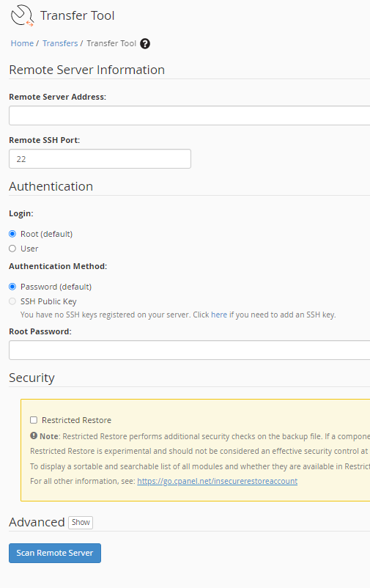Open the Transfers breadcrumb link
Image resolution: width=370 pixels, height=588 pixels.
(60, 43)
